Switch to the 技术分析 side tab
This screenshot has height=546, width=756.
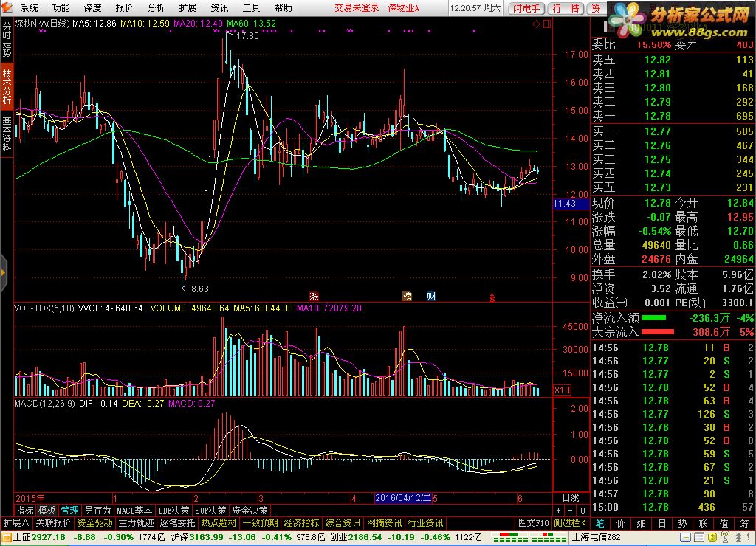(x=7, y=86)
